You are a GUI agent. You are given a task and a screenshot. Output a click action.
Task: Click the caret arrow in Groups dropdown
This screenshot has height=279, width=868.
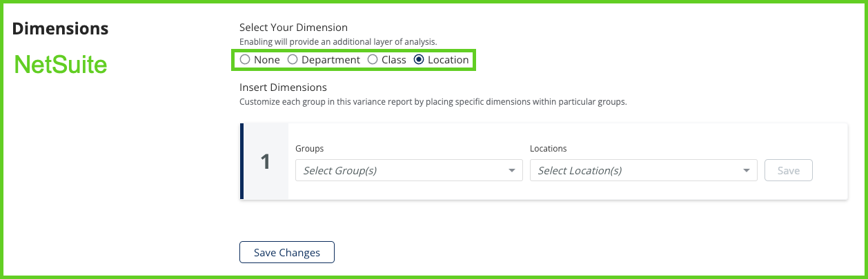511,170
